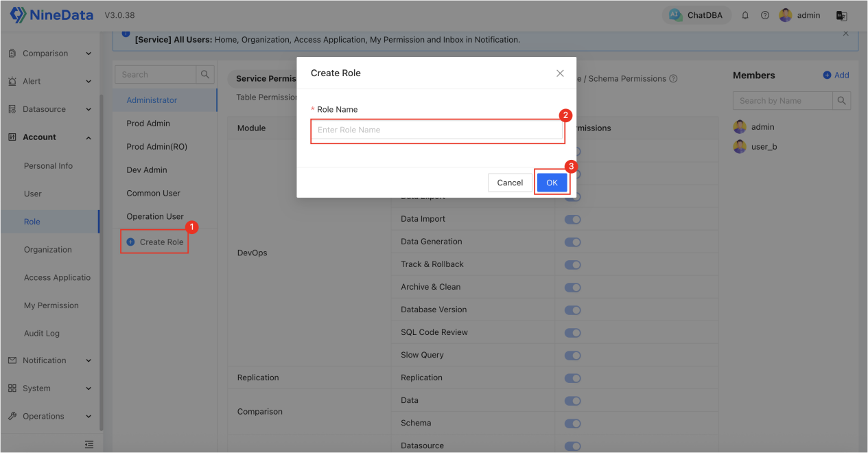Click the ChatDBA AI assistant button
The width and height of the screenshot is (868, 453).
(696, 15)
